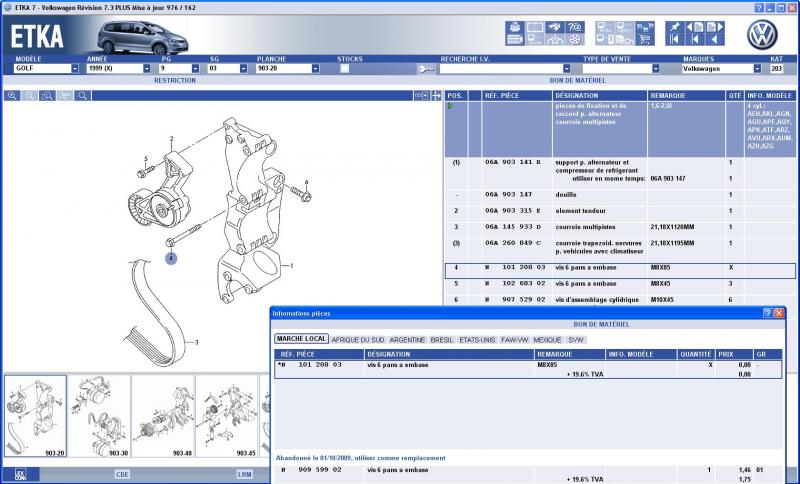Screen dimensions: 800x484
Task: Go to previous page with left-arrow document icon
Action: tap(695, 28)
